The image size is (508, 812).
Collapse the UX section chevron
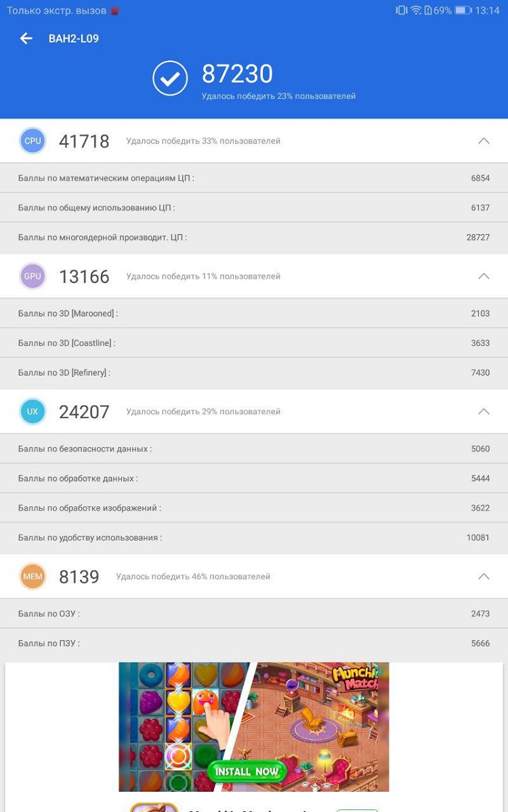click(484, 411)
